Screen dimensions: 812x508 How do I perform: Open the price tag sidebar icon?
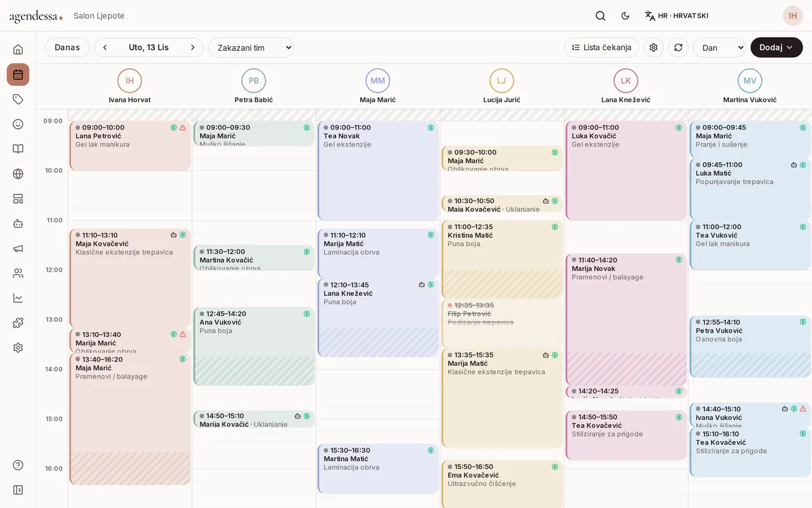[18, 99]
